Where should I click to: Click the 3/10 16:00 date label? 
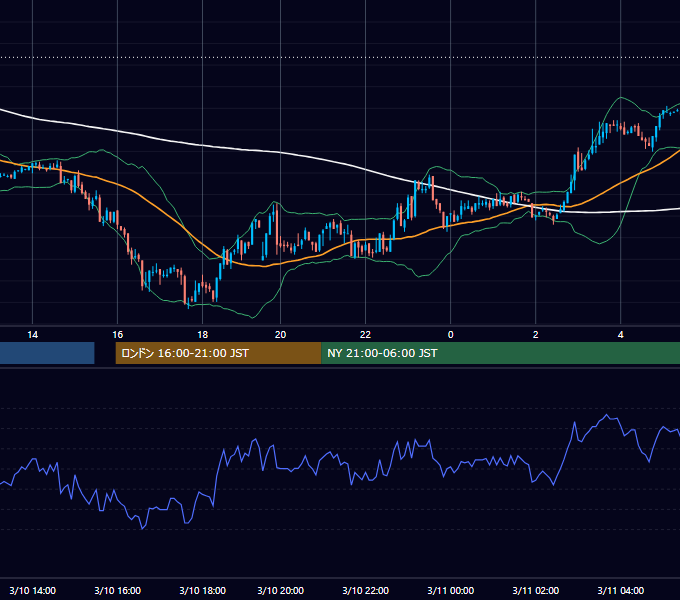coord(118,590)
